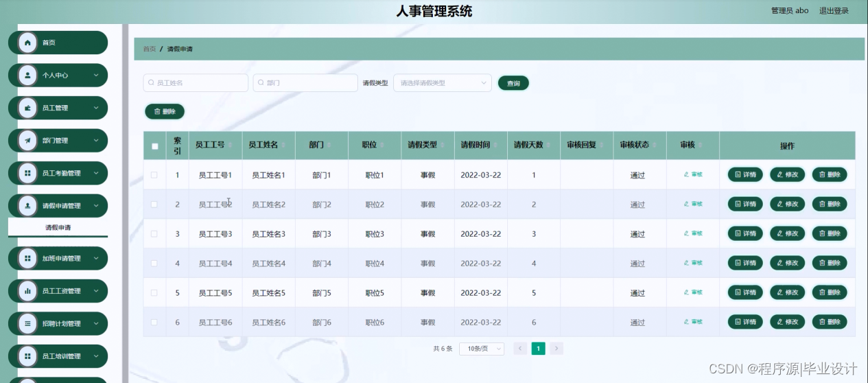Check the checkbox for row 员工姓名4
Image resolution: width=868 pixels, height=383 pixels.
click(x=154, y=264)
